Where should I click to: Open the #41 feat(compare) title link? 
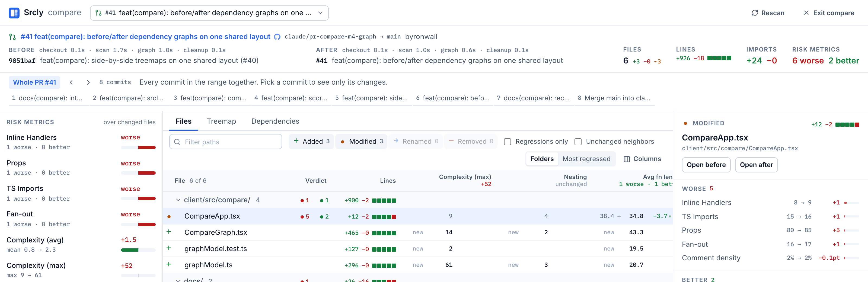point(145,36)
